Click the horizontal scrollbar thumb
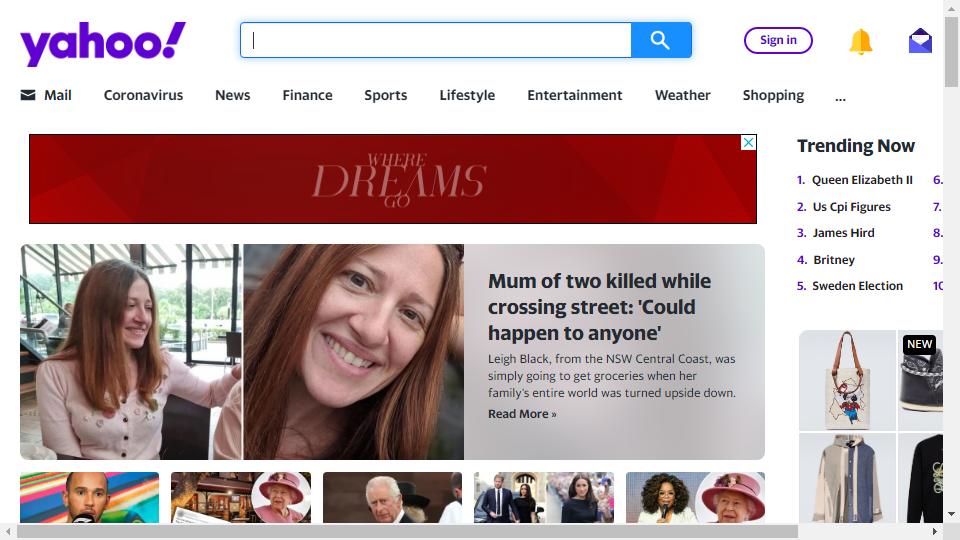 408,531
